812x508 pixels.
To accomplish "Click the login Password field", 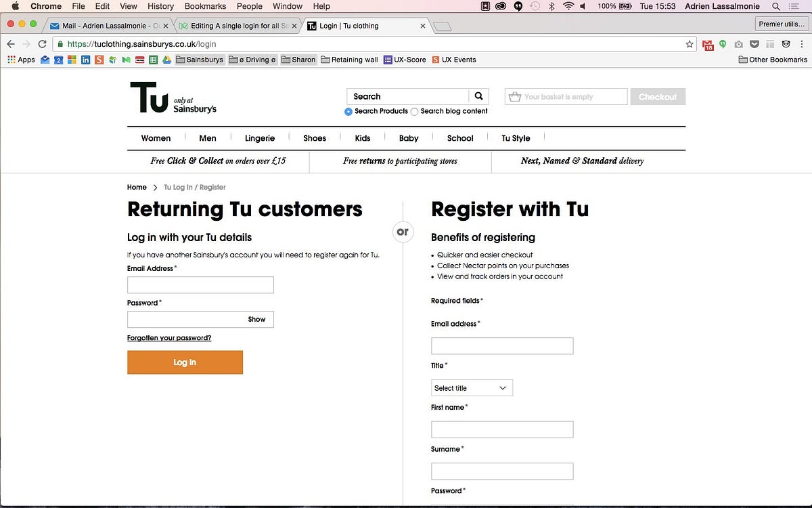I will point(200,319).
